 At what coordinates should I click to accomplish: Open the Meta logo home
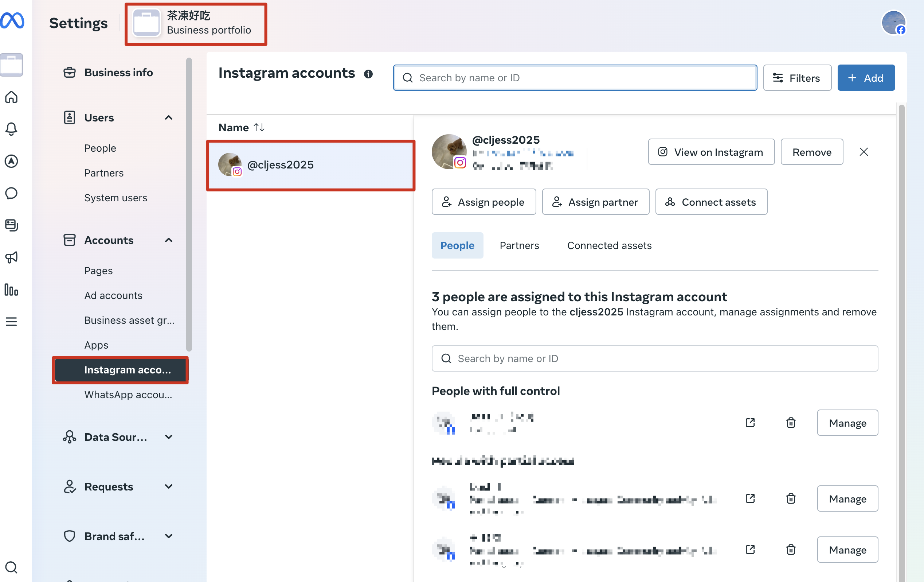12,21
